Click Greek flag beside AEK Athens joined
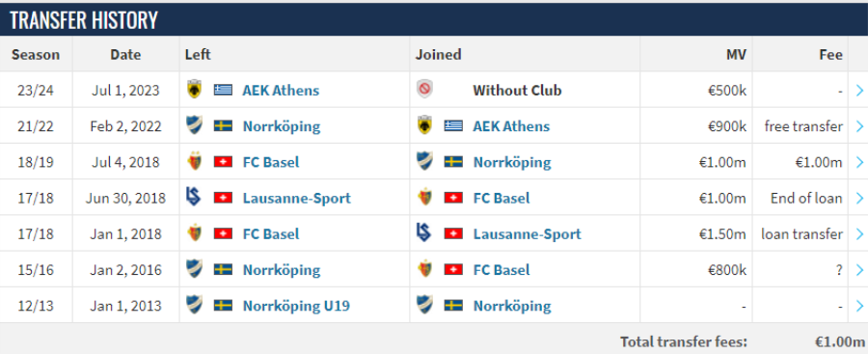 [x=453, y=125]
